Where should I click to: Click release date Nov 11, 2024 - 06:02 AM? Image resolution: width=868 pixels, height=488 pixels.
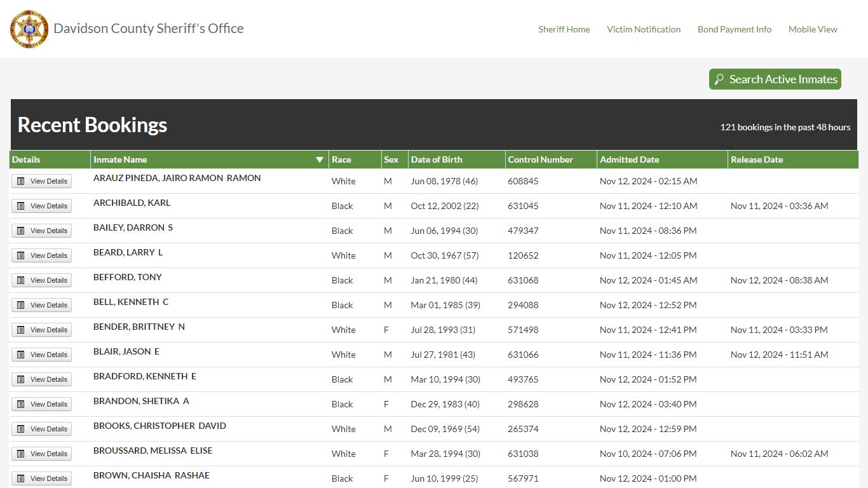point(780,454)
